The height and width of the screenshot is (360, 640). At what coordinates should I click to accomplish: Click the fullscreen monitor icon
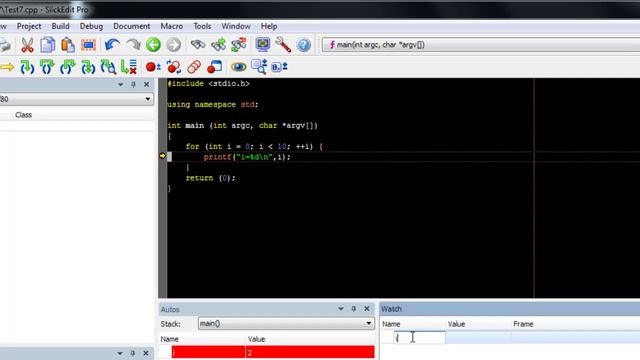tap(263, 44)
